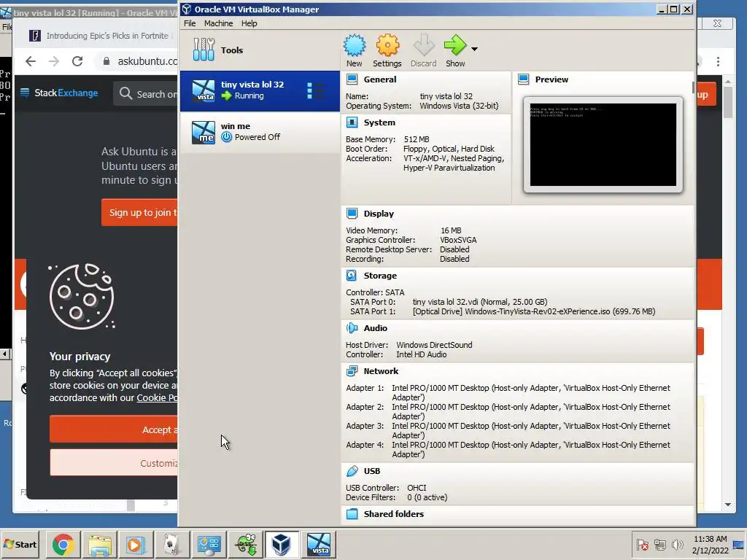This screenshot has height=560, width=747.
Task: Click the Audio section speaker icon
Action: (352, 327)
